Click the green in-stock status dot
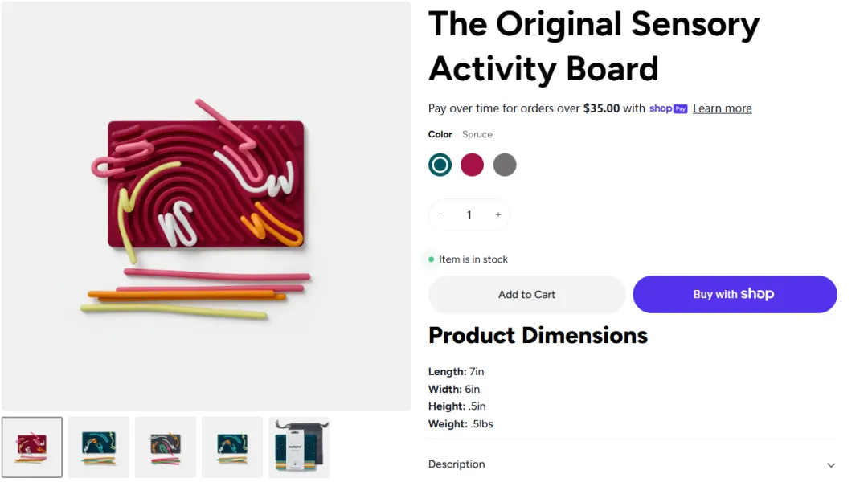Screen dimensions: 868x482 432,259
